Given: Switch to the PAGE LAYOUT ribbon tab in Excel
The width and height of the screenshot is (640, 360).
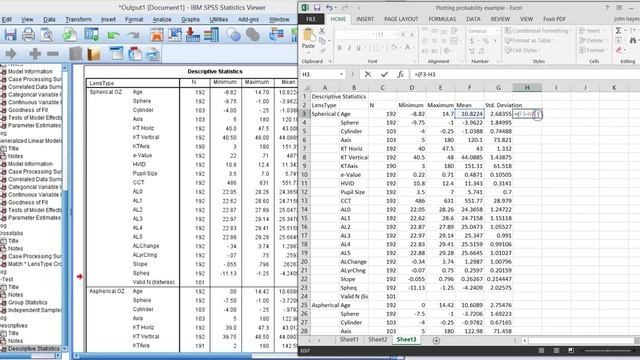Looking at the screenshot, I should (x=401, y=19).
